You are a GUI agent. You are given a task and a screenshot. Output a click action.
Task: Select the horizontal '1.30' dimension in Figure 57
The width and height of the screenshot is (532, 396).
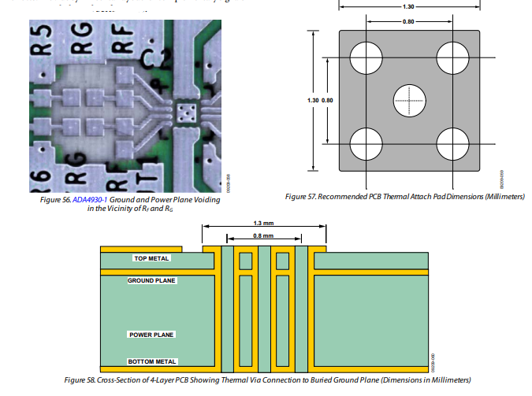[x=408, y=6]
